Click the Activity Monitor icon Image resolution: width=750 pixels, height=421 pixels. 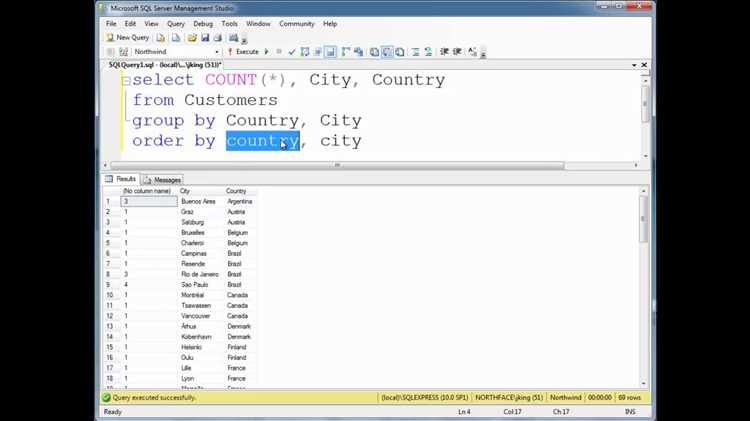(x=233, y=38)
